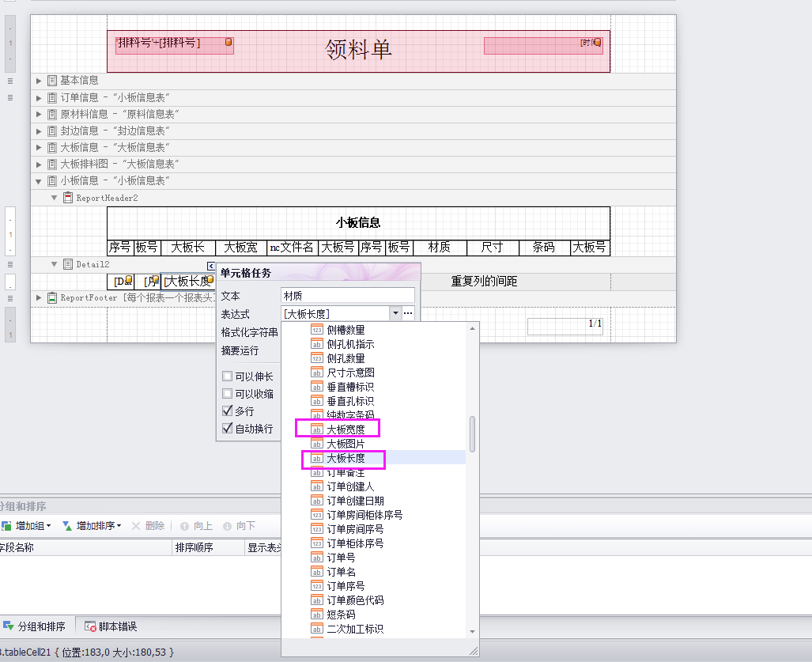Click the smart tag arrow on Detail2 cell
This screenshot has width=812, height=662.
(x=211, y=266)
